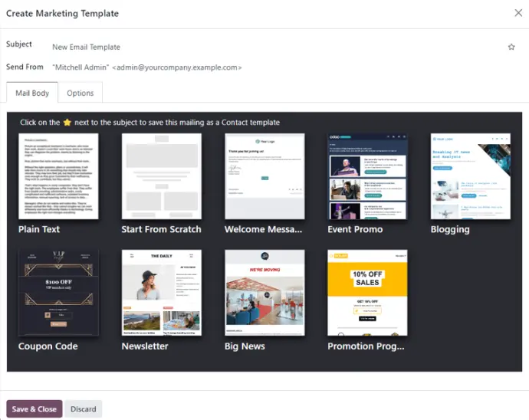Choose the Event Promo template
The image size is (529, 420).
click(367, 177)
